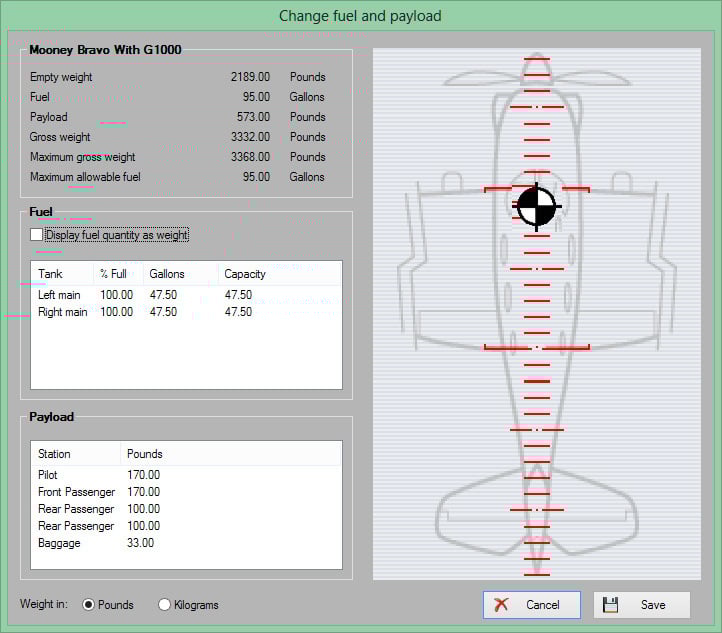Select the Left main tank row
The height and width of the screenshot is (633, 722).
click(x=186, y=295)
